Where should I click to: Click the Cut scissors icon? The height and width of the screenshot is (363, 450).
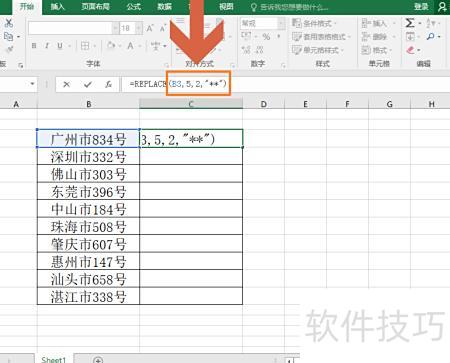[x=9, y=23]
